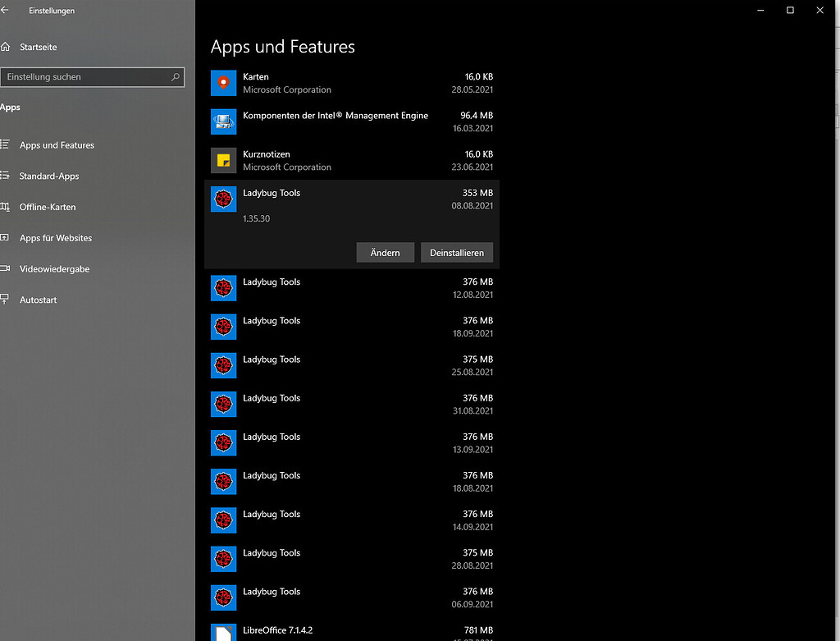This screenshot has width=840, height=641.
Task: Expand Ladybug Tools entry dated 25.08.2021
Action: point(353,365)
